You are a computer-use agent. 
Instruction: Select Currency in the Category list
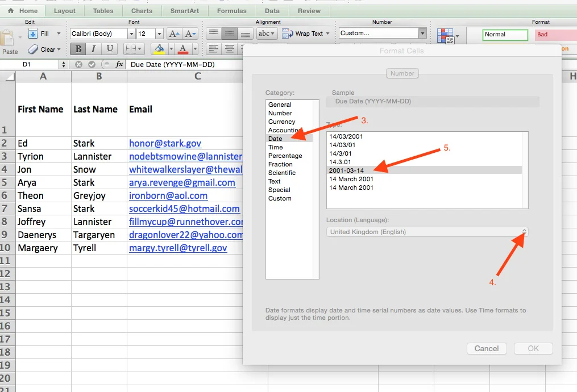[x=289, y=122]
